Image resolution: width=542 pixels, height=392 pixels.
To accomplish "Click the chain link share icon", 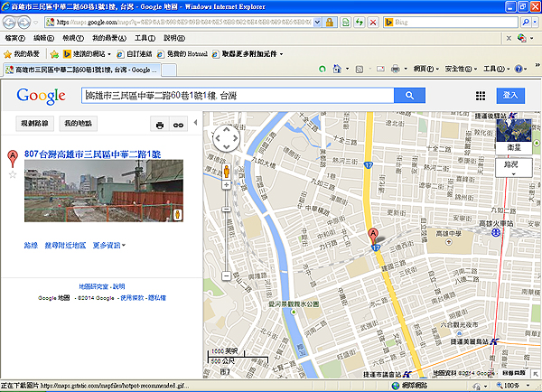I will coord(179,124).
